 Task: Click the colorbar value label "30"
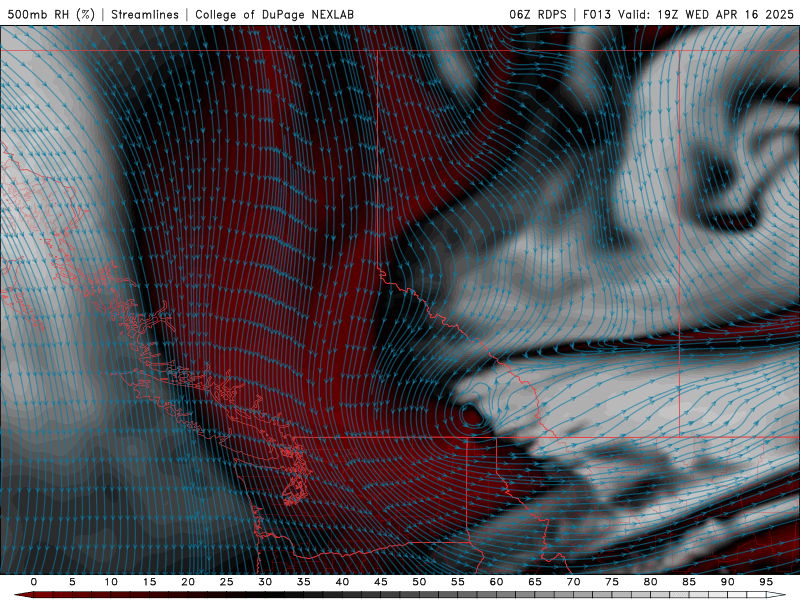265,582
